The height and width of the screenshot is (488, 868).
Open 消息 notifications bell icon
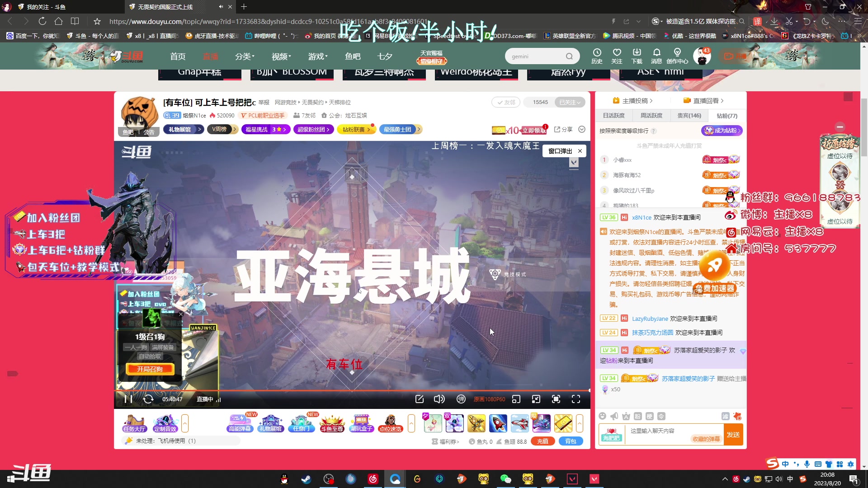point(656,56)
